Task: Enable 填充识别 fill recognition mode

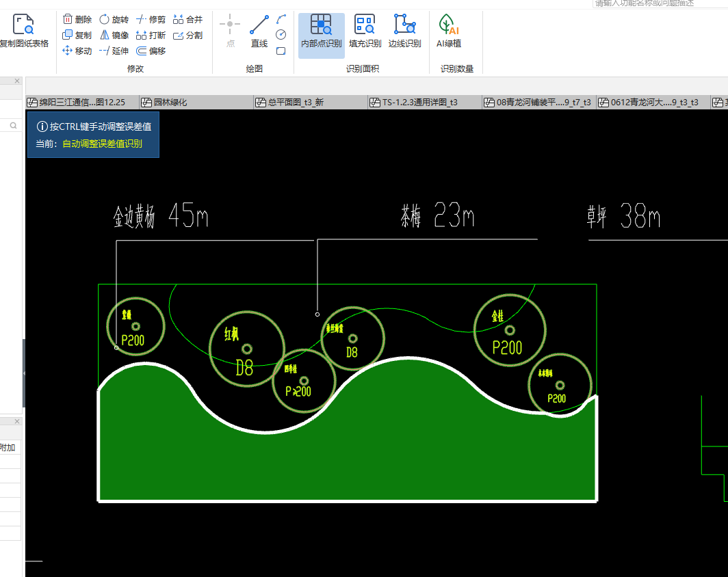Action: tap(365, 31)
